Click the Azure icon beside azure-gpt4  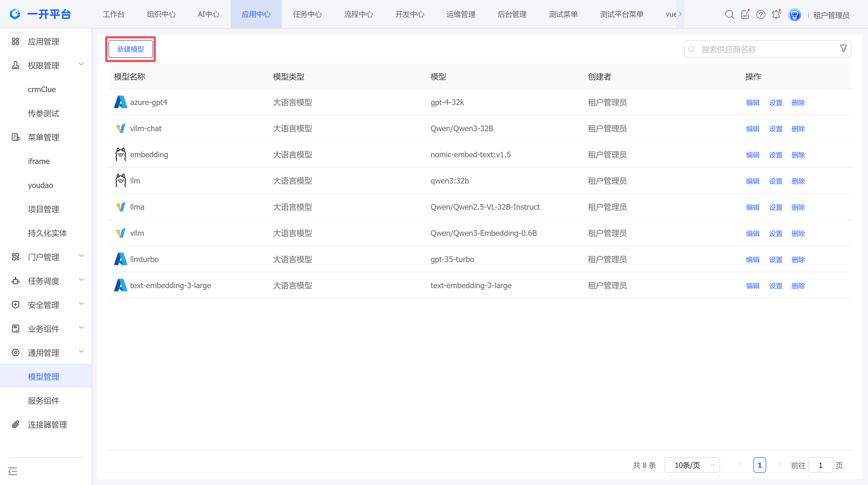[120, 102]
